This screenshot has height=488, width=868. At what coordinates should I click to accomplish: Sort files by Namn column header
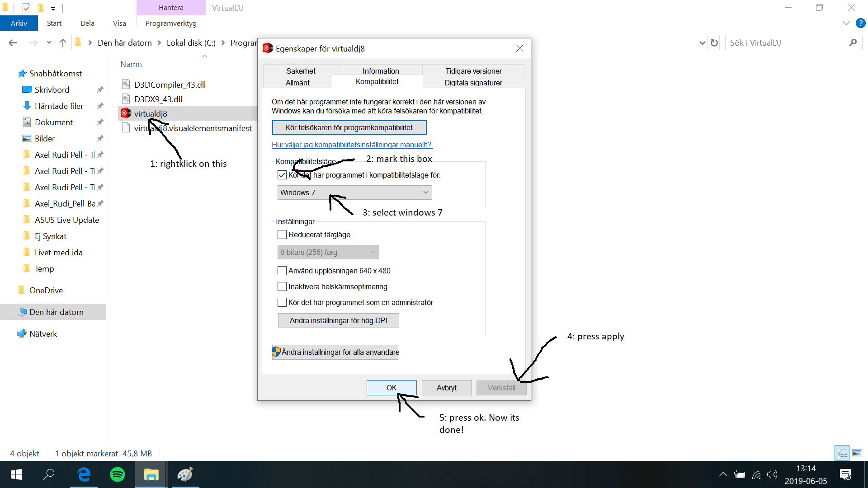coord(131,64)
